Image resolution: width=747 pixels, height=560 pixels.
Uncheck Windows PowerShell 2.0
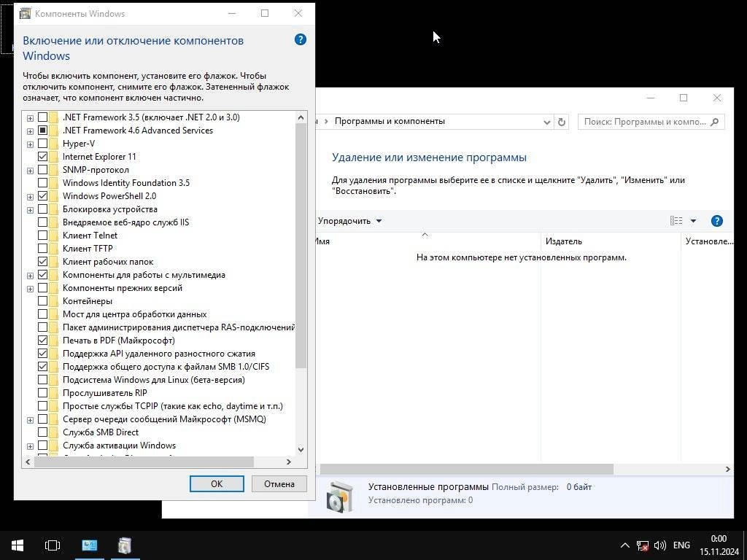pyautogui.click(x=42, y=195)
